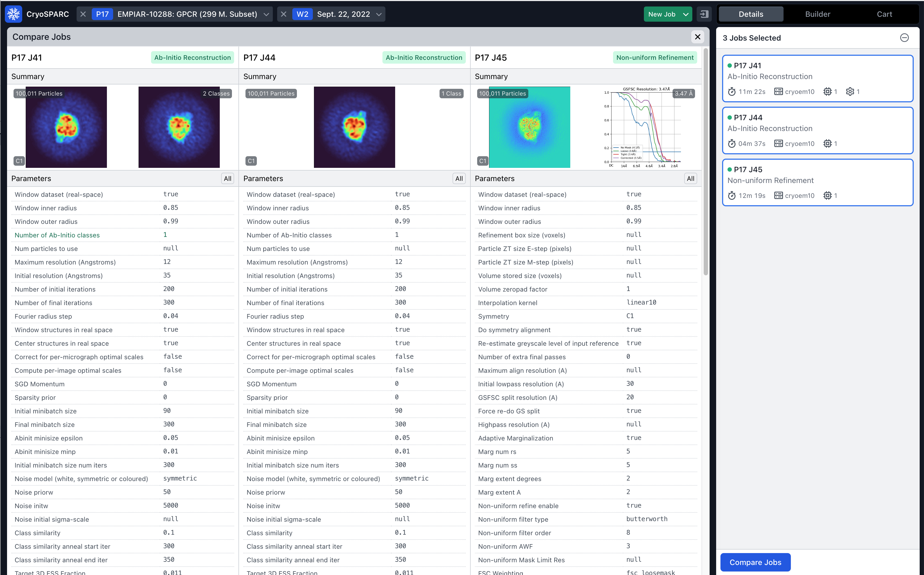Image resolution: width=924 pixels, height=575 pixels.
Task: Open the first J41 density map thumbnail
Action: [66, 128]
